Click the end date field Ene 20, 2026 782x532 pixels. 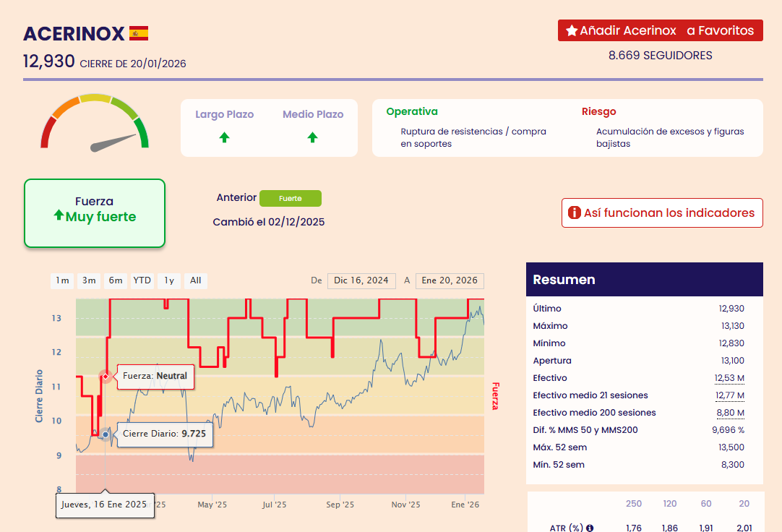(x=450, y=280)
